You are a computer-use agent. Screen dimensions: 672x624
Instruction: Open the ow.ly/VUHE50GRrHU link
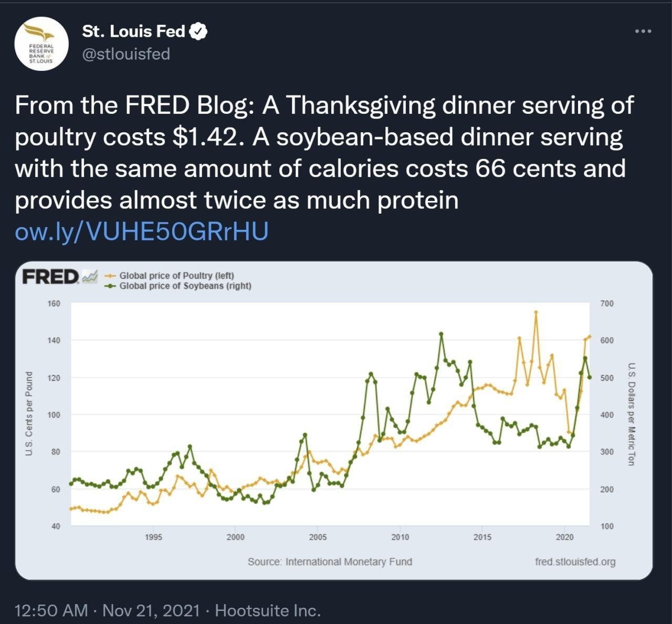tap(142, 231)
